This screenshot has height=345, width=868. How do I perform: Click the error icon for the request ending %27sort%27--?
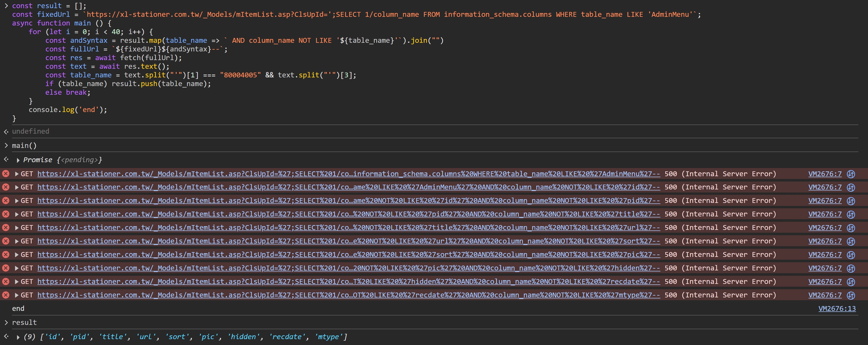pyautogui.click(x=6, y=241)
